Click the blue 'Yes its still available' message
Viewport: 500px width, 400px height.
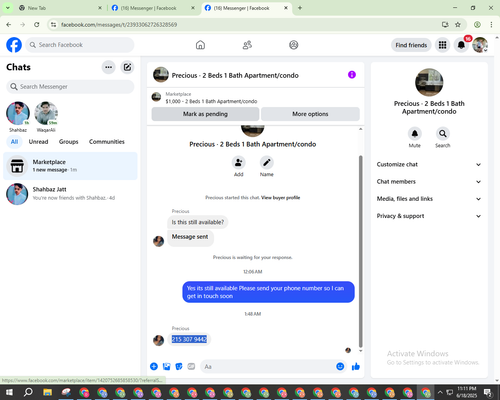point(268,292)
